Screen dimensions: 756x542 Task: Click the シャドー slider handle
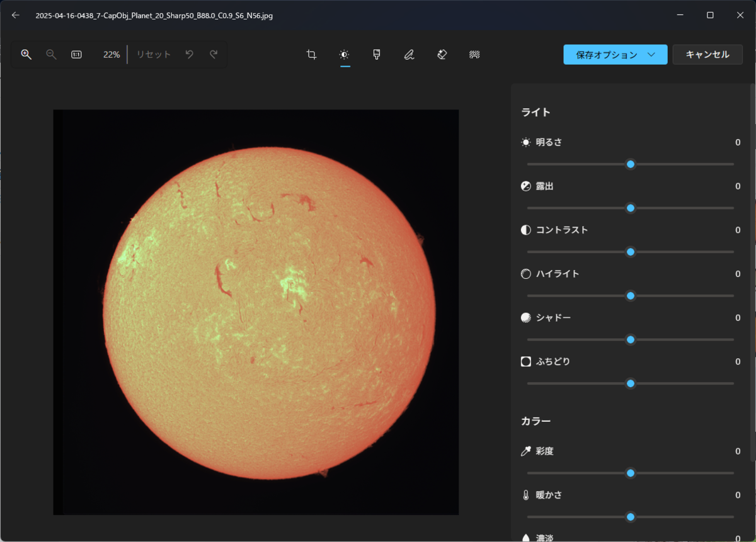[x=631, y=340]
